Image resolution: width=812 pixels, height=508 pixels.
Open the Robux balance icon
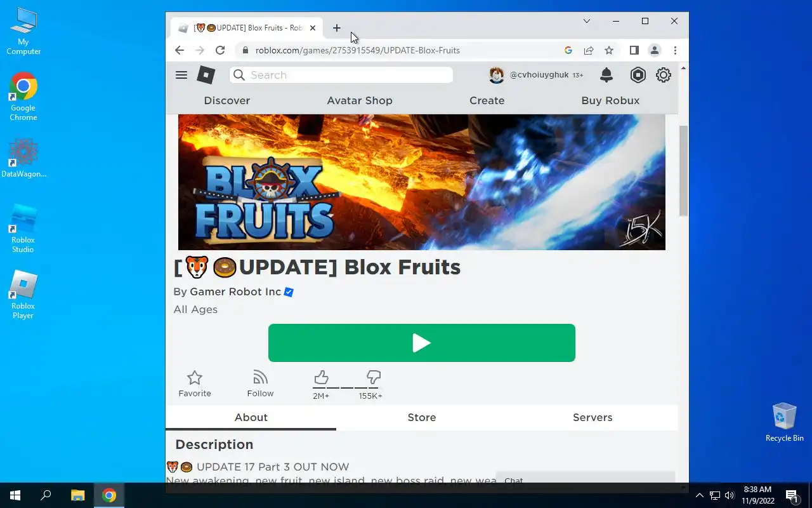click(x=638, y=75)
